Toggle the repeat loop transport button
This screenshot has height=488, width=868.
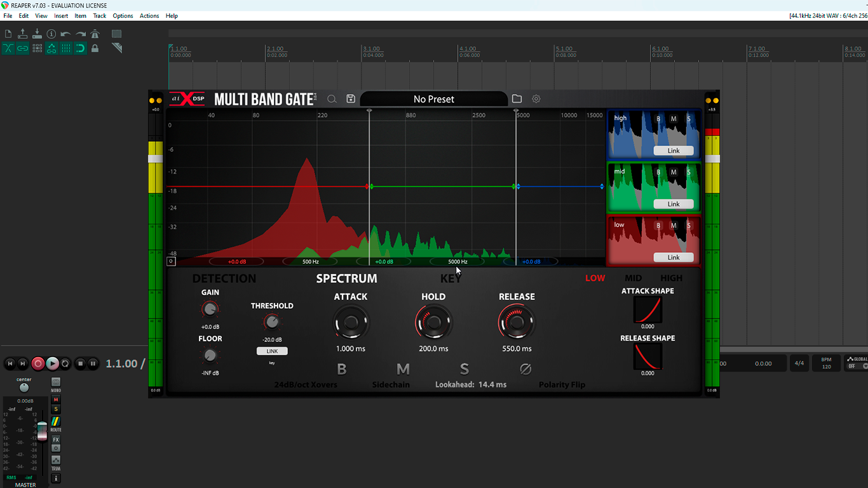pos(65,363)
